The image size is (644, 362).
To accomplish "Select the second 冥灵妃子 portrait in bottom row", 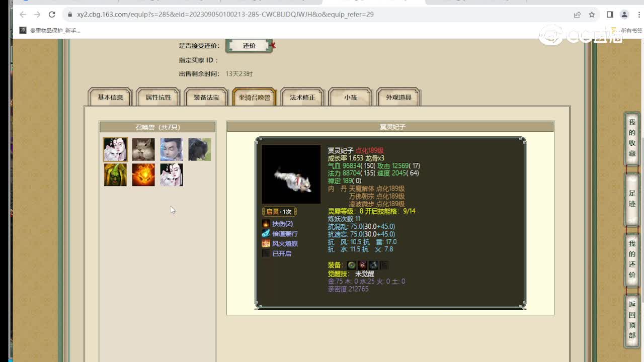I will (x=172, y=174).
